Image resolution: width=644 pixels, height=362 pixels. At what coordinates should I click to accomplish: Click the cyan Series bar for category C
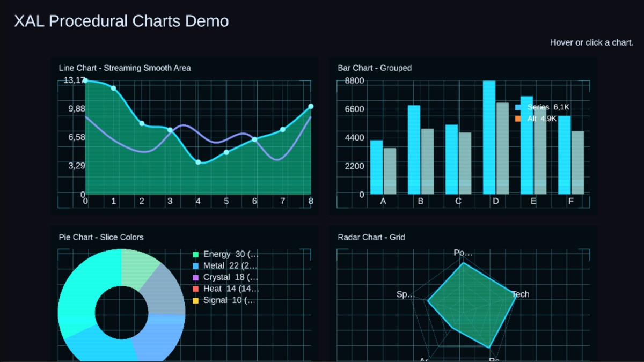tap(451, 159)
